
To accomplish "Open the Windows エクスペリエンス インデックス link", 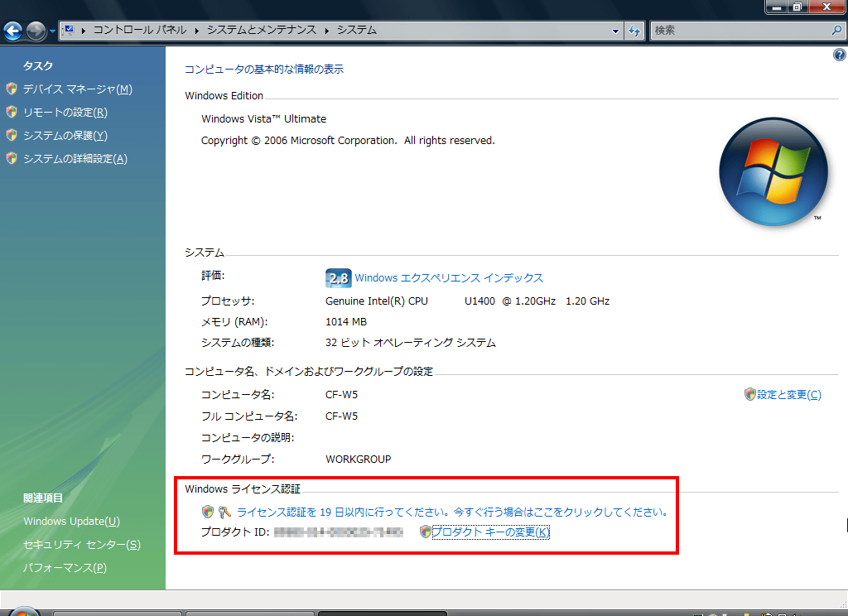I will pyautogui.click(x=449, y=278).
